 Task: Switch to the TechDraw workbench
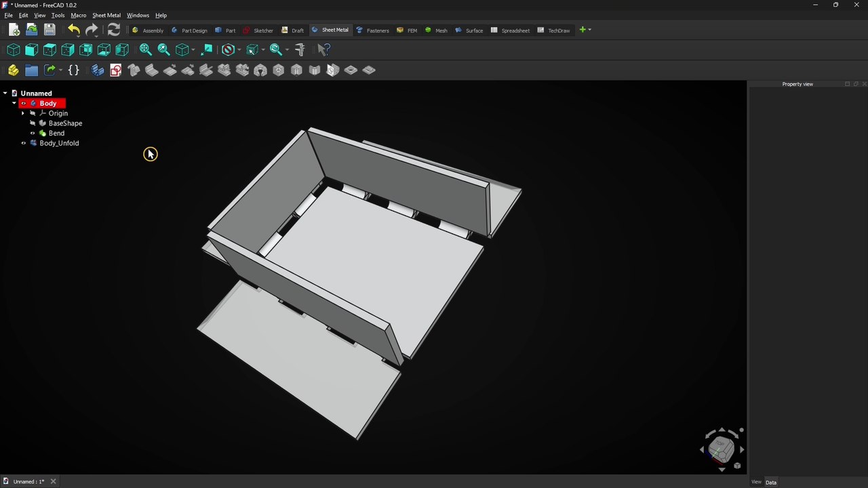coord(553,30)
